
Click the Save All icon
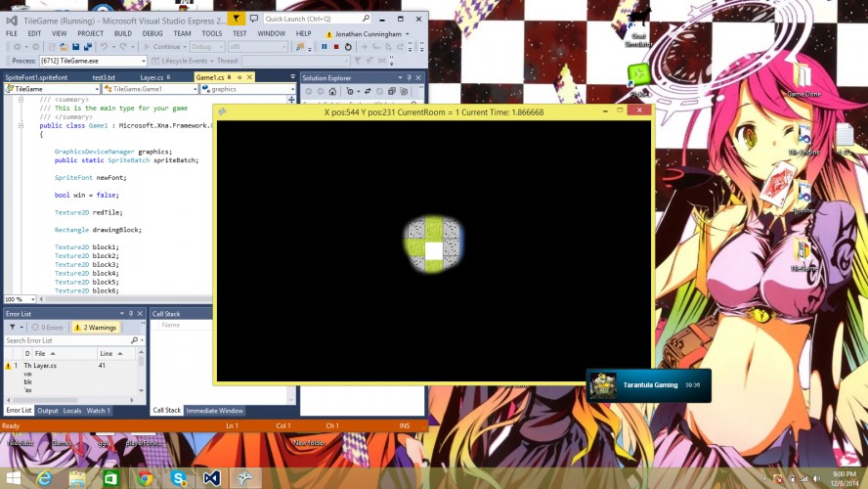pos(87,47)
